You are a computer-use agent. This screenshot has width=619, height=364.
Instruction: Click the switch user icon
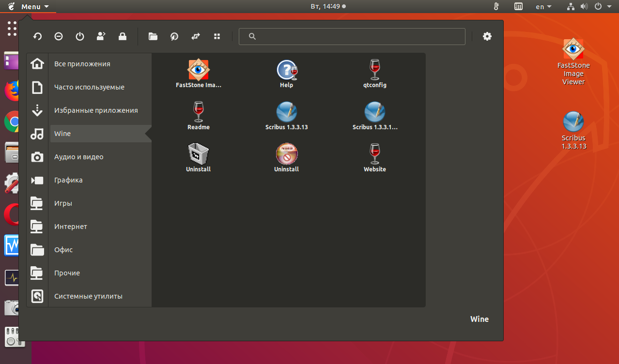101,36
